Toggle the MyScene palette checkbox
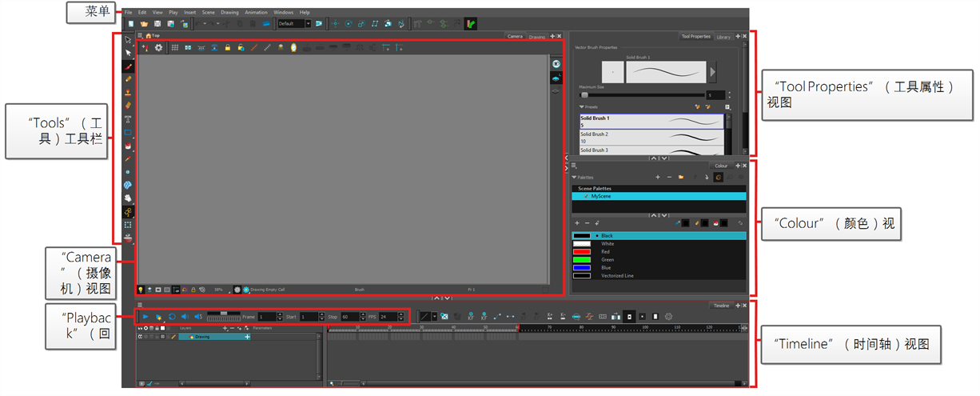Screen dimensions: 980x396 point(586,196)
